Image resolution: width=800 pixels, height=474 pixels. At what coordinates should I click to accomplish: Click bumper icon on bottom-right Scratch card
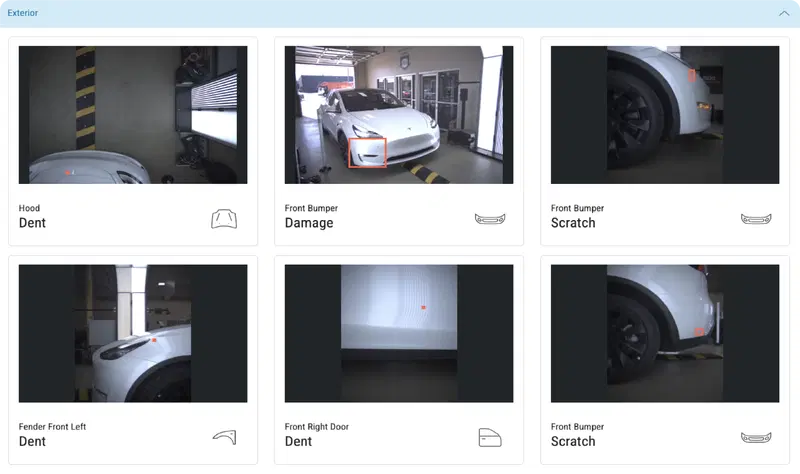pos(756,437)
